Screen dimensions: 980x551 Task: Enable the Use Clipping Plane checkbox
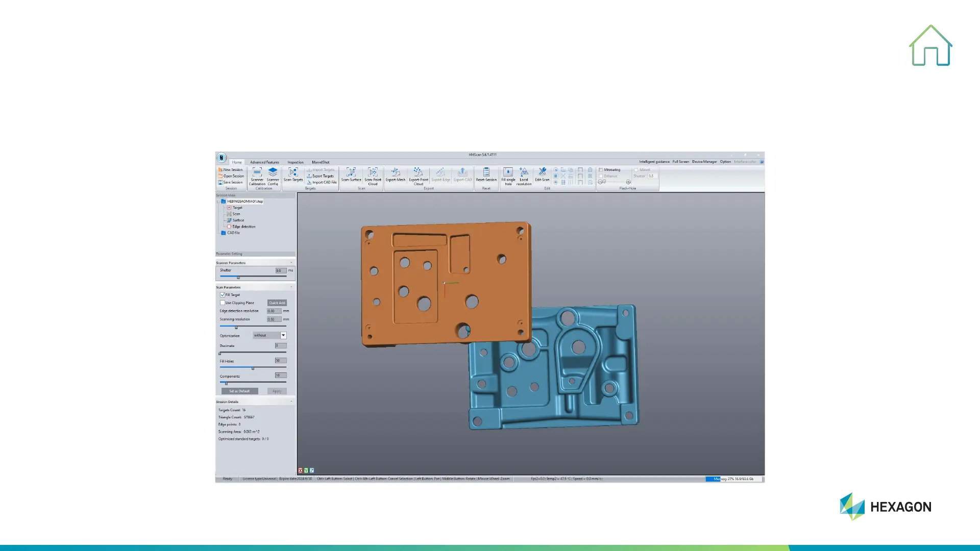pos(223,303)
